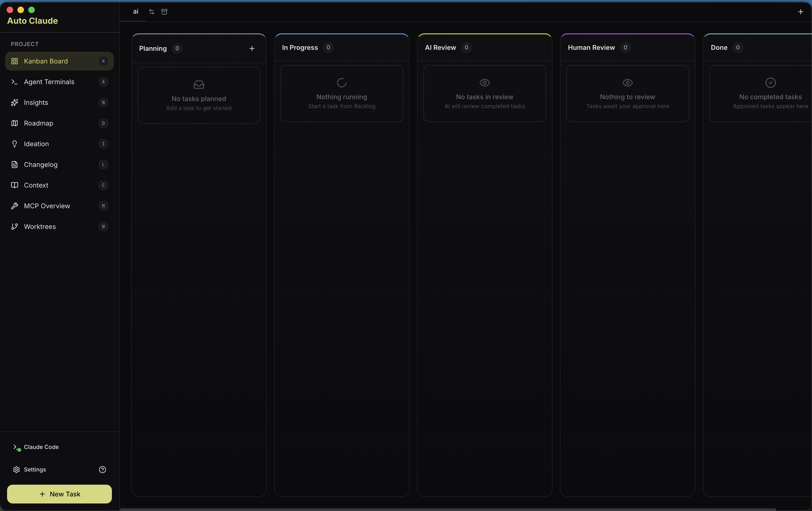Click the plus icon in the Planning column
The width and height of the screenshot is (812, 511).
tap(252, 49)
